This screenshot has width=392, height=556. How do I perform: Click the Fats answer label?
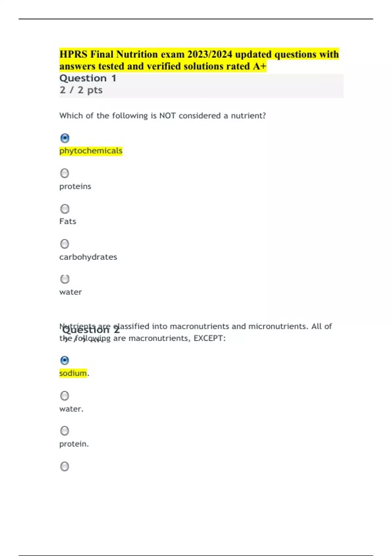tap(68, 221)
